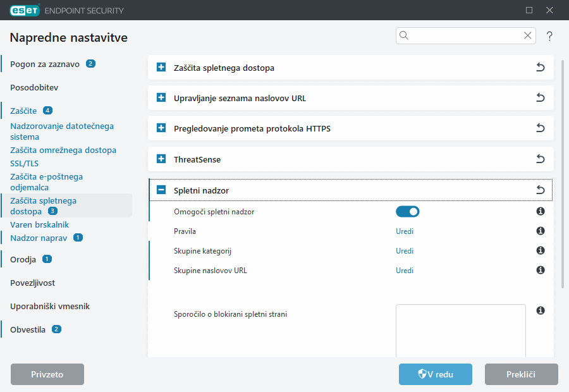This screenshot has height=392, width=569.
Task: Reset the ThreatSense section with its revert arrow
Action: coord(540,159)
